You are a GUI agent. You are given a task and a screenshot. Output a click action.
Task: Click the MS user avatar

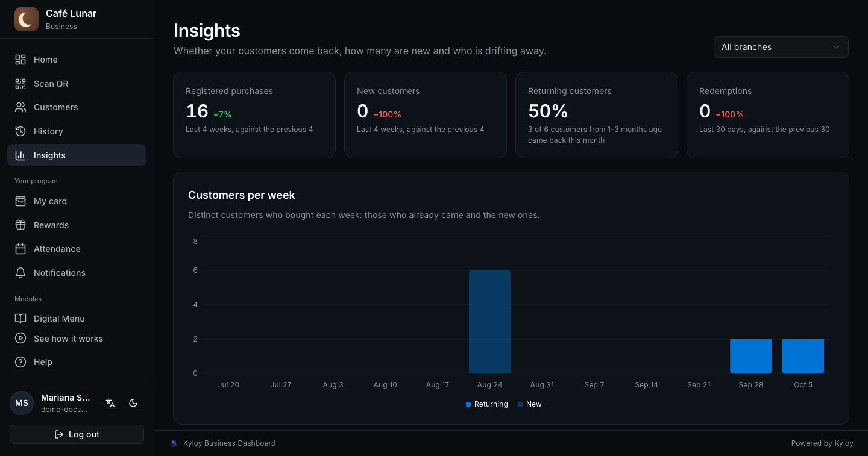click(x=22, y=403)
